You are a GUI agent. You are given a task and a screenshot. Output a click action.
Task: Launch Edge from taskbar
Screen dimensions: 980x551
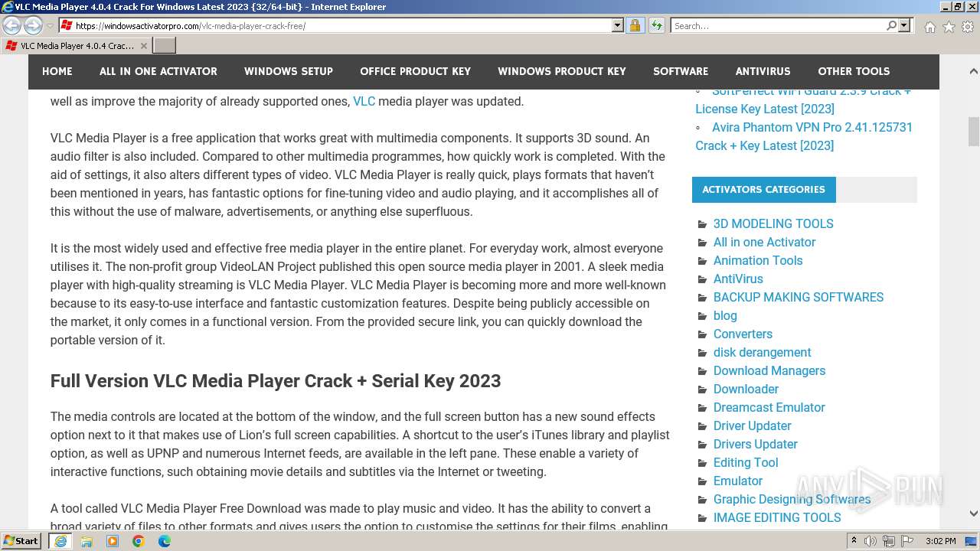(x=165, y=541)
